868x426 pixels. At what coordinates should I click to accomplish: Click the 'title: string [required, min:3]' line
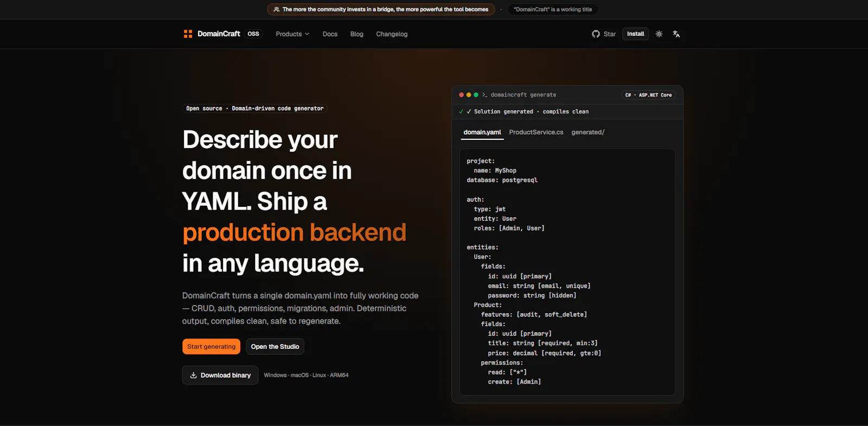pos(542,344)
